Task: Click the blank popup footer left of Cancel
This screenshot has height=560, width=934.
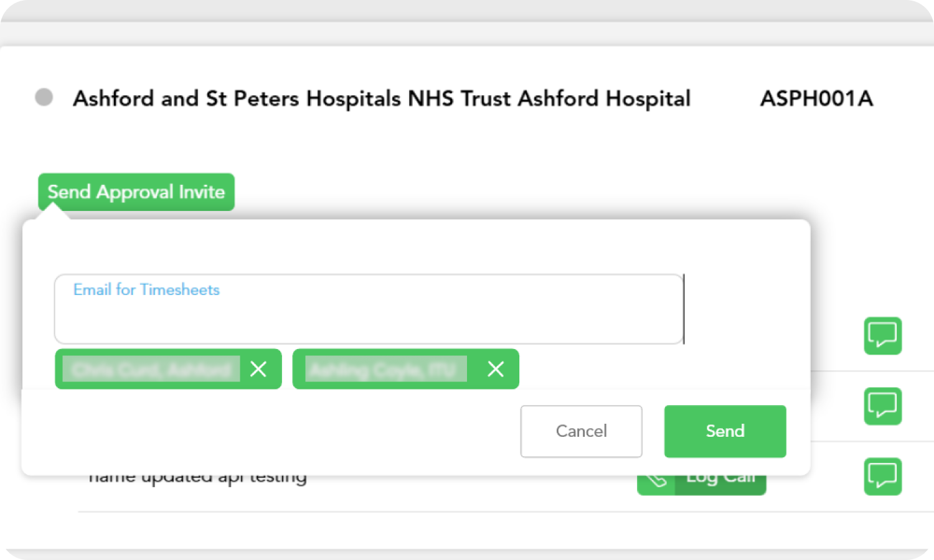Action: click(x=268, y=431)
